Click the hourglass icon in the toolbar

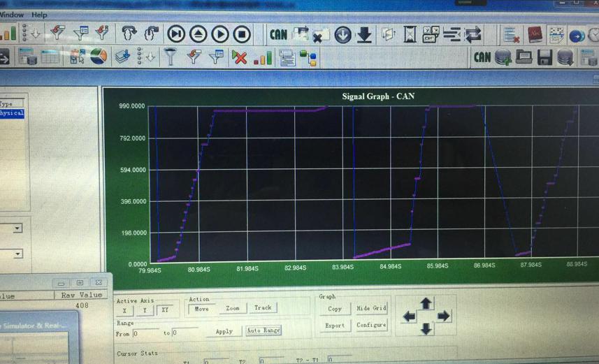point(410,34)
